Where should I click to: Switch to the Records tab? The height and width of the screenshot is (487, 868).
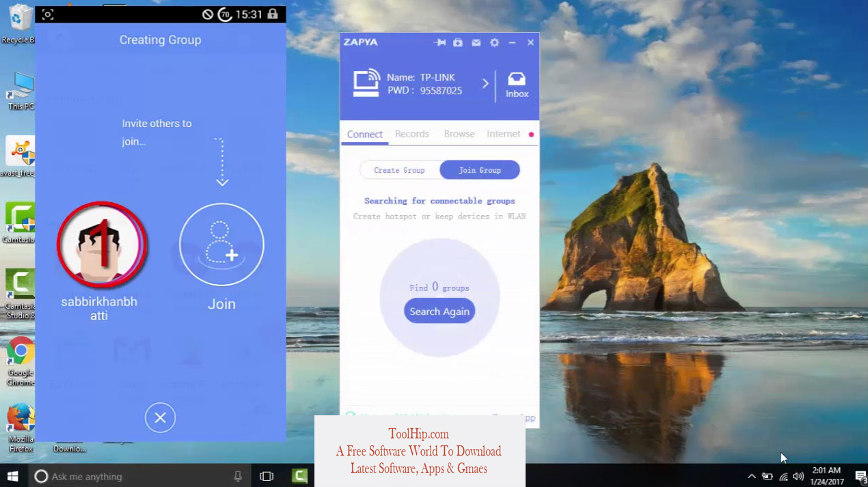point(412,134)
